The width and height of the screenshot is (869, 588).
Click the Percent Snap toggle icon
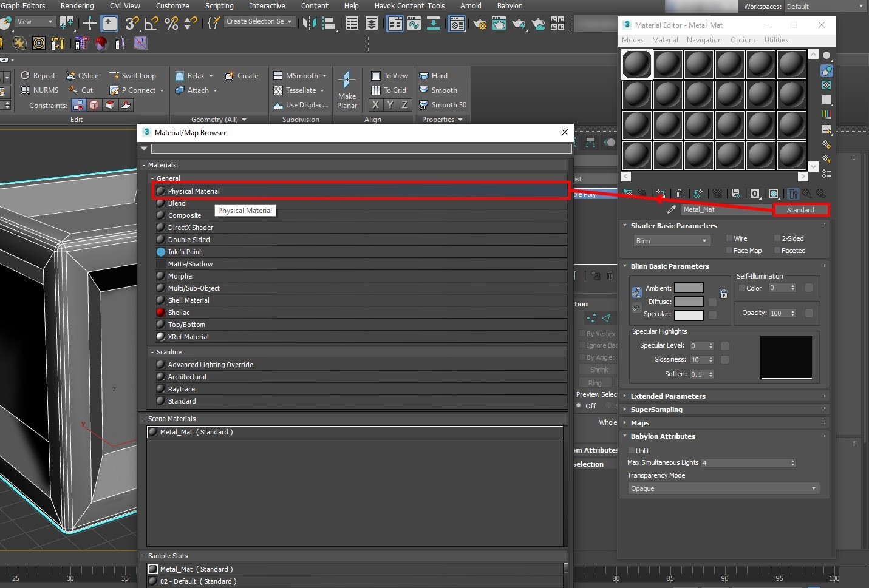[x=171, y=23]
